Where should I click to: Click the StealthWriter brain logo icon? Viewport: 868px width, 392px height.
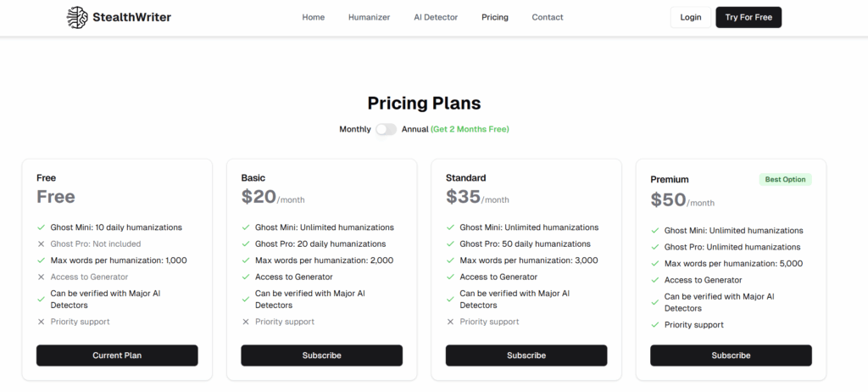pyautogui.click(x=77, y=17)
